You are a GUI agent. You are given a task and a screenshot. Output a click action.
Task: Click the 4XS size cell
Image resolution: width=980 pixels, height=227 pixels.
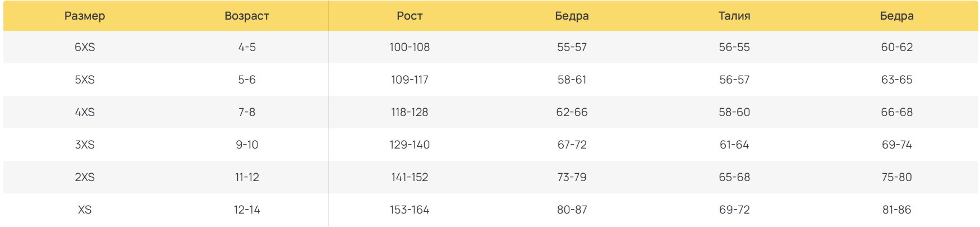85,112
